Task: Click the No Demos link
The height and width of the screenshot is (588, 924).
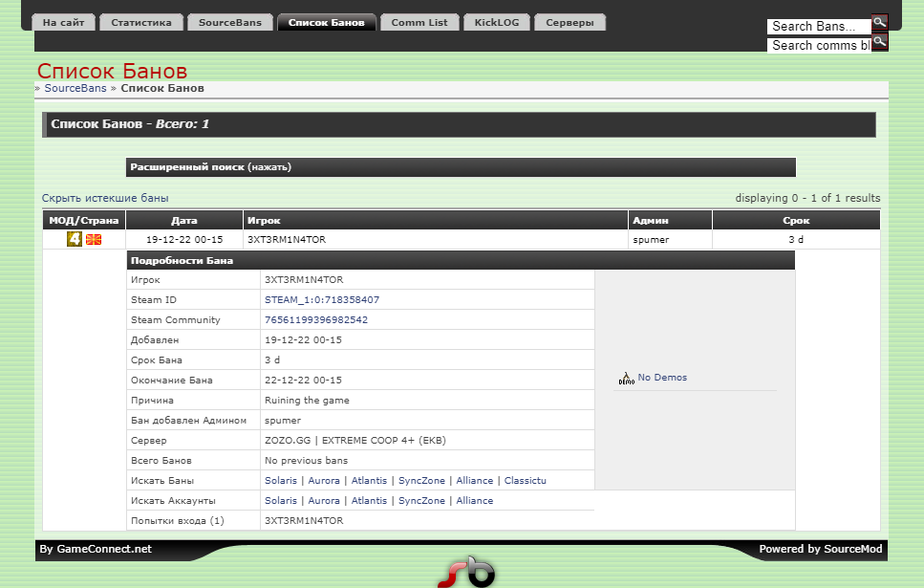Action: point(662,378)
